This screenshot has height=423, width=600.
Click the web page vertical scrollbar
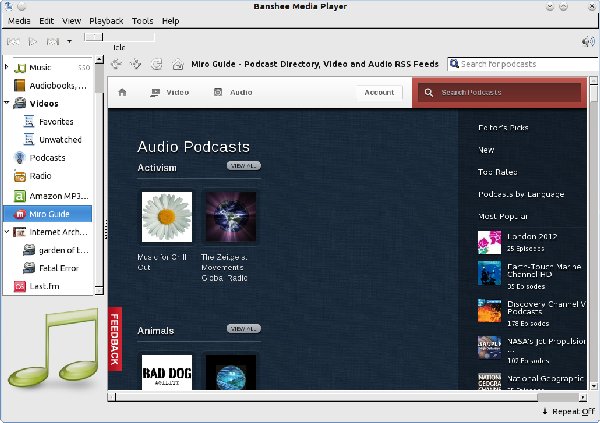click(593, 233)
